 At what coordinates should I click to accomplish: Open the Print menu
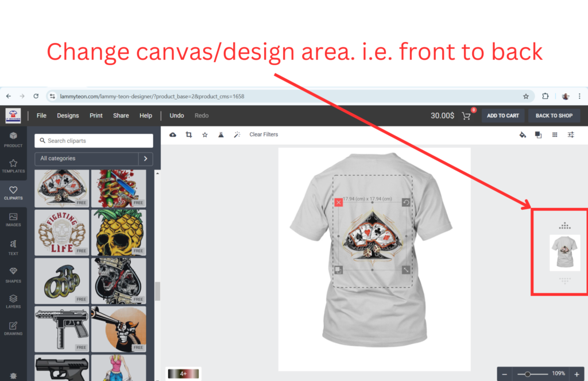click(x=96, y=116)
